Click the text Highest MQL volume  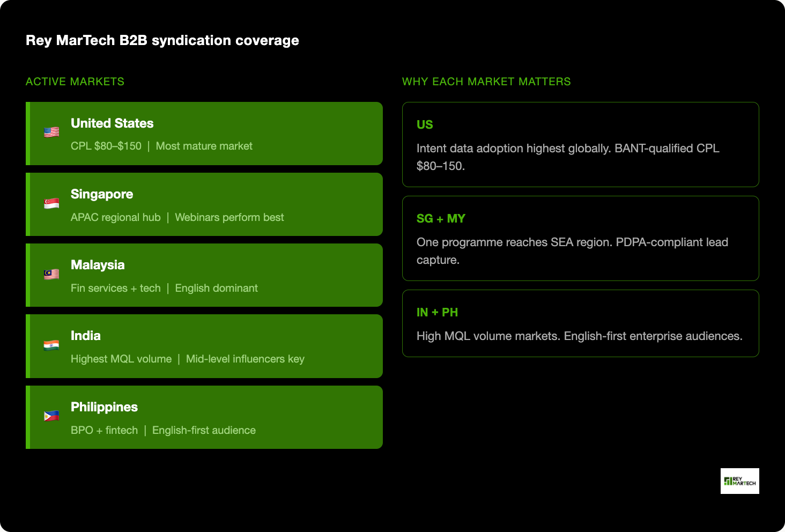click(x=121, y=359)
